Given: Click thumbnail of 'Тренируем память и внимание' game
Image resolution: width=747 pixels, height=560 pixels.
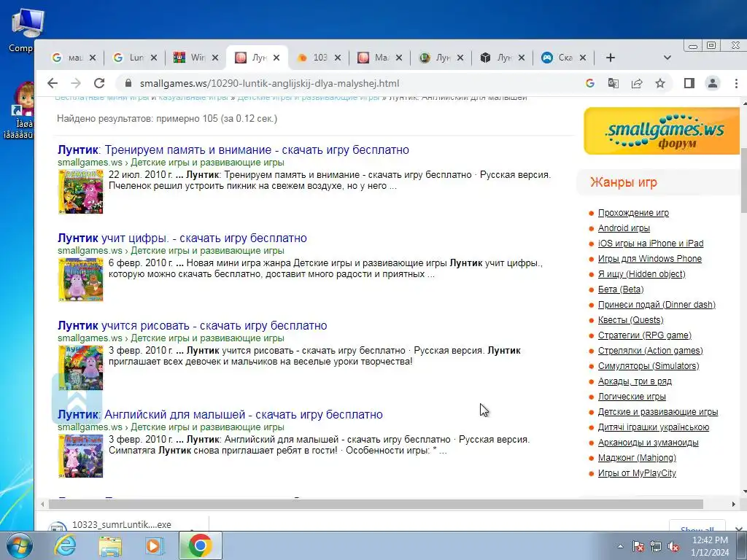Looking at the screenshot, I should tap(80, 192).
